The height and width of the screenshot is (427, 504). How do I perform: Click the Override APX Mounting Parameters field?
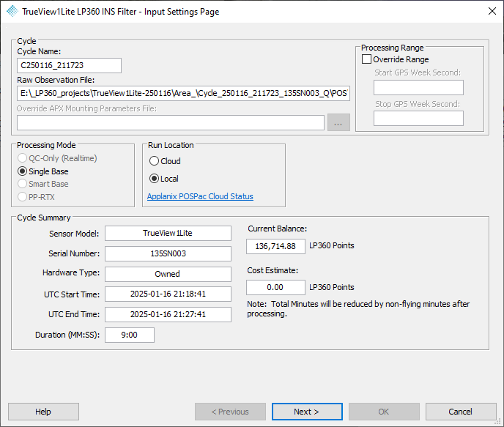pyautogui.click(x=171, y=122)
